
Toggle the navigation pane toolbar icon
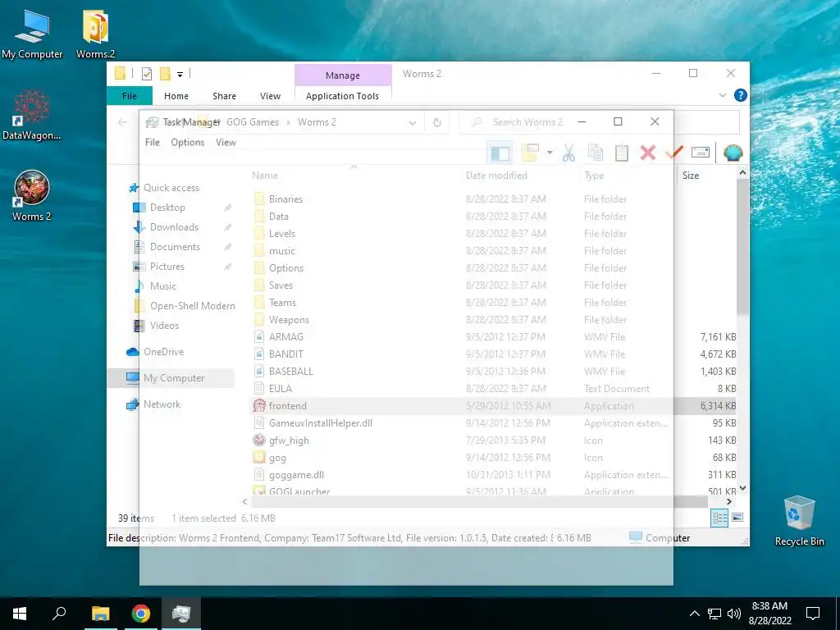500,153
